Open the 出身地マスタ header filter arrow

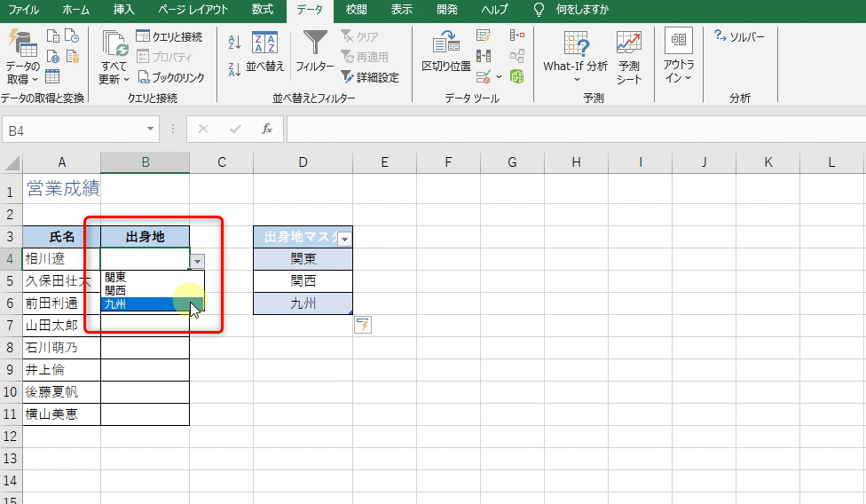[x=344, y=239]
